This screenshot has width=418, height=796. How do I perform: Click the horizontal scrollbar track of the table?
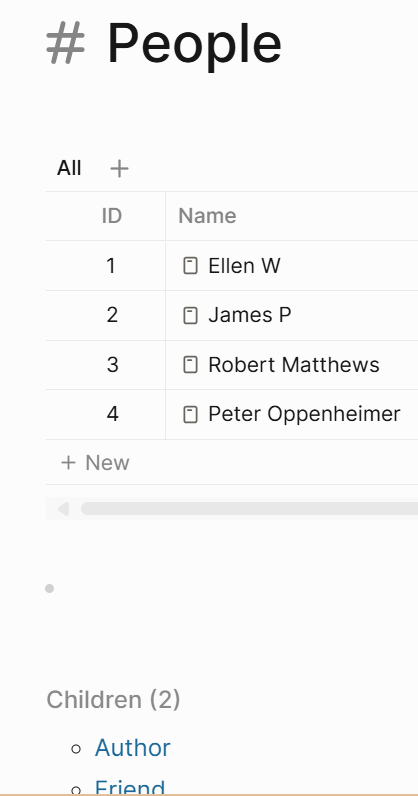click(249, 509)
